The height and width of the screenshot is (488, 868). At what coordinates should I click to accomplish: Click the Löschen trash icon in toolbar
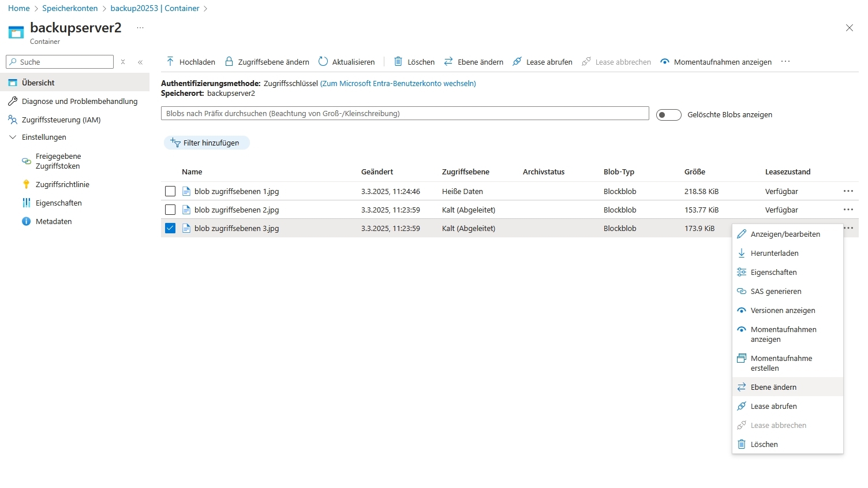398,62
